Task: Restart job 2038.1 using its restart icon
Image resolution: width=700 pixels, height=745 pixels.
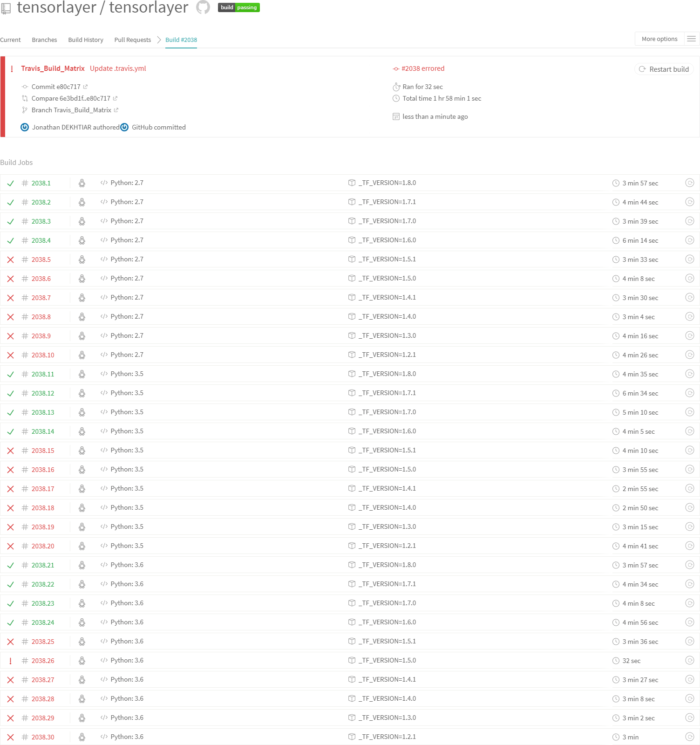Action: point(690,183)
